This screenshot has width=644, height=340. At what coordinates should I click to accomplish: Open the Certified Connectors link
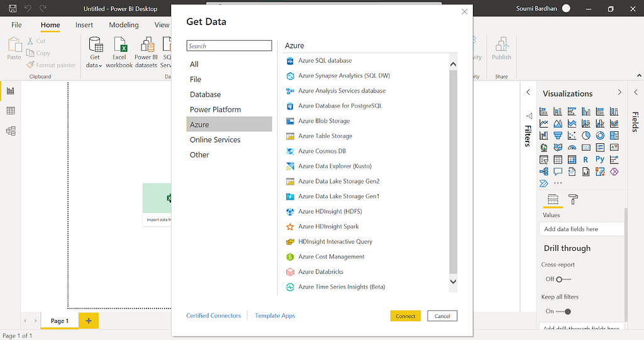point(214,315)
